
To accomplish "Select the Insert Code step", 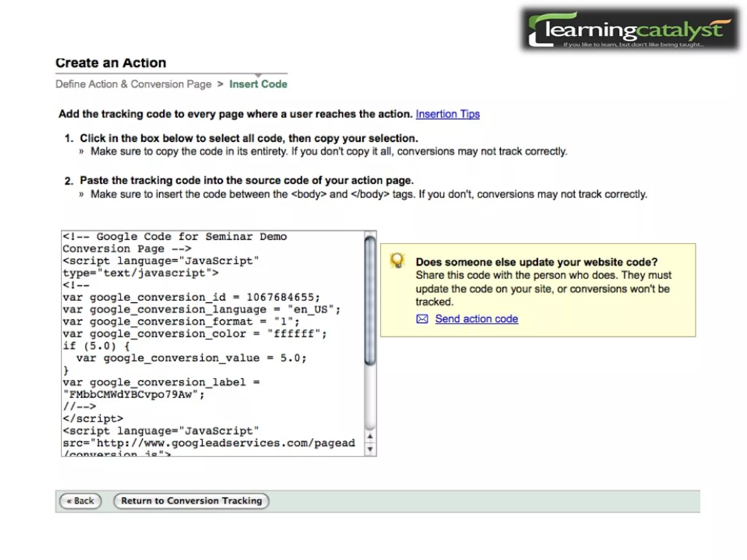I will tap(258, 84).
